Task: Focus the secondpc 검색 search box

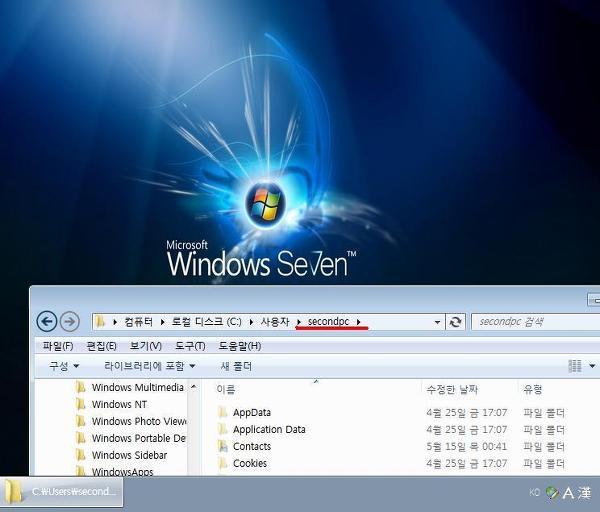Action: 535,322
